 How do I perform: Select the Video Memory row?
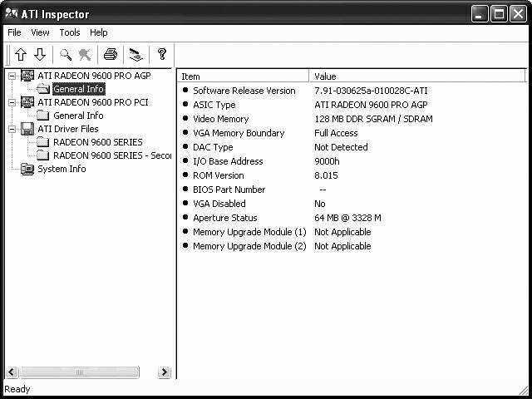coord(220,119)
